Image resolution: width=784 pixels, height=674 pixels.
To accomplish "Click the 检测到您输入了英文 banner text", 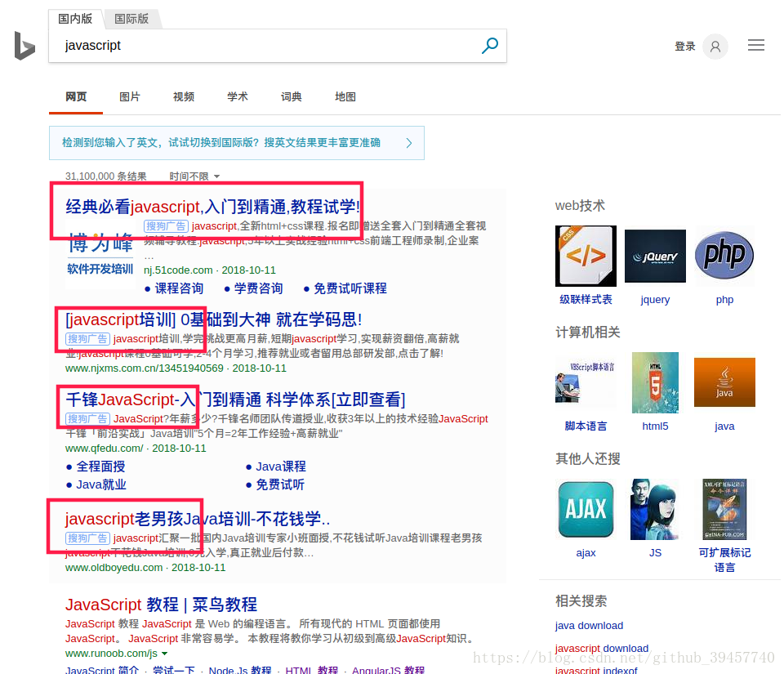I will click(221, 142).
